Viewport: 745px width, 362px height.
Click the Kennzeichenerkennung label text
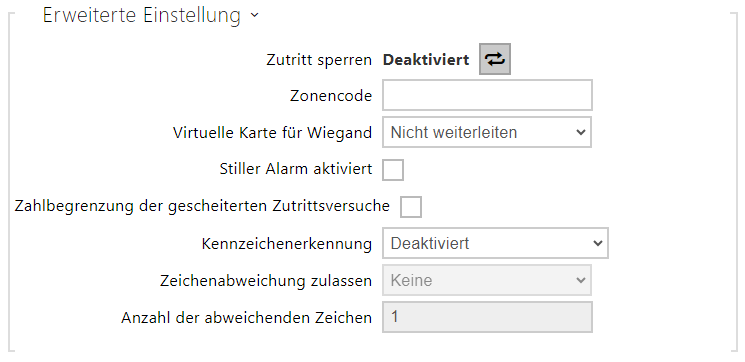[x=287, y=244]
